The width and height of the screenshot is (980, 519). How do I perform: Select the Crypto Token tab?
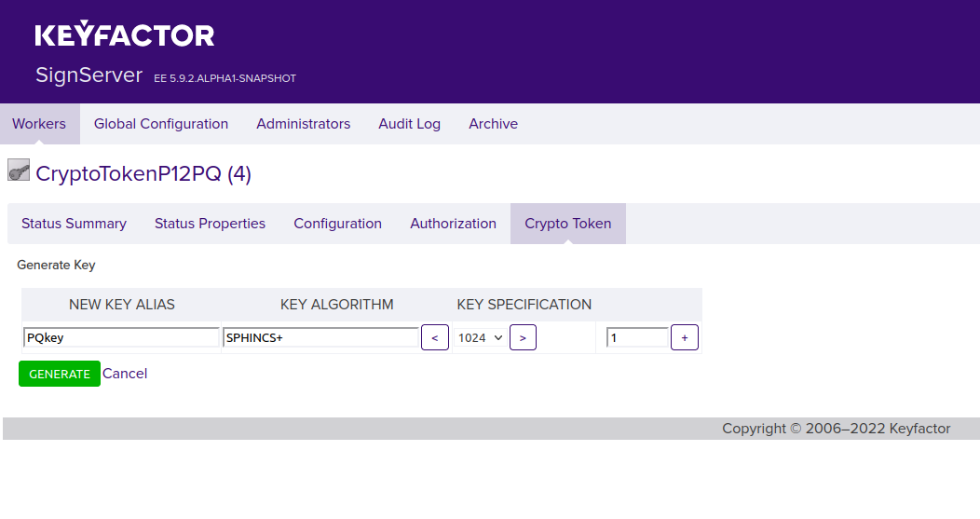click(567, 224)
